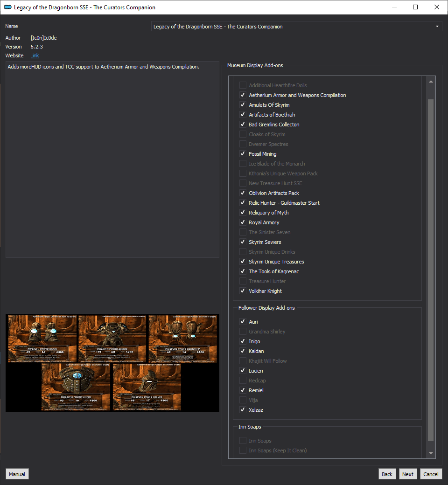Open the Name dropdown combo box
The height and width of the screenshot is (485, 448).
click(296, 26)
